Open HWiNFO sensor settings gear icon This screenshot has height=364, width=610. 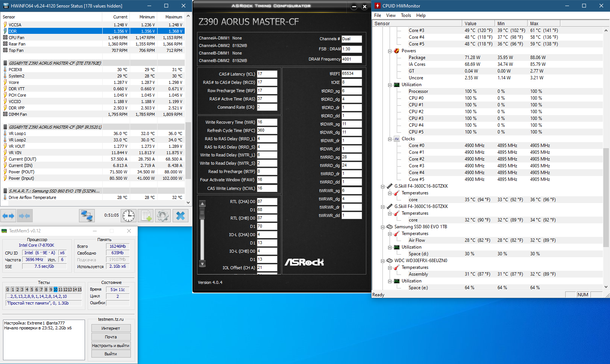tap(163, 216)
